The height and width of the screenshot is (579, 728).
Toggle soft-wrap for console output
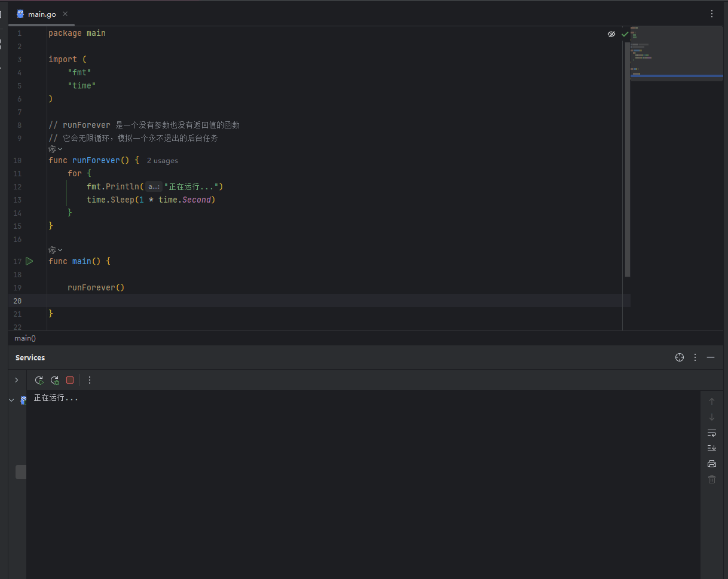tap(711, 433)
